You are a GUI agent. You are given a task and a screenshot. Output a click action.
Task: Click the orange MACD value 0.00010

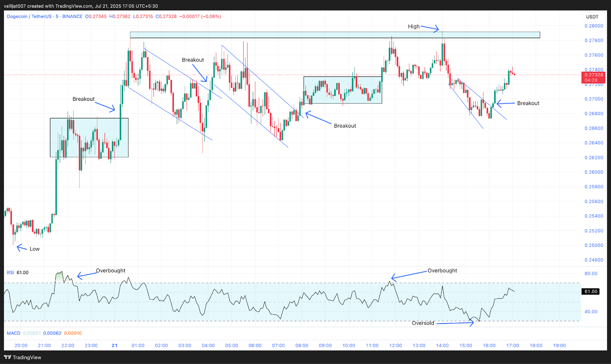[x=73, y=333]
